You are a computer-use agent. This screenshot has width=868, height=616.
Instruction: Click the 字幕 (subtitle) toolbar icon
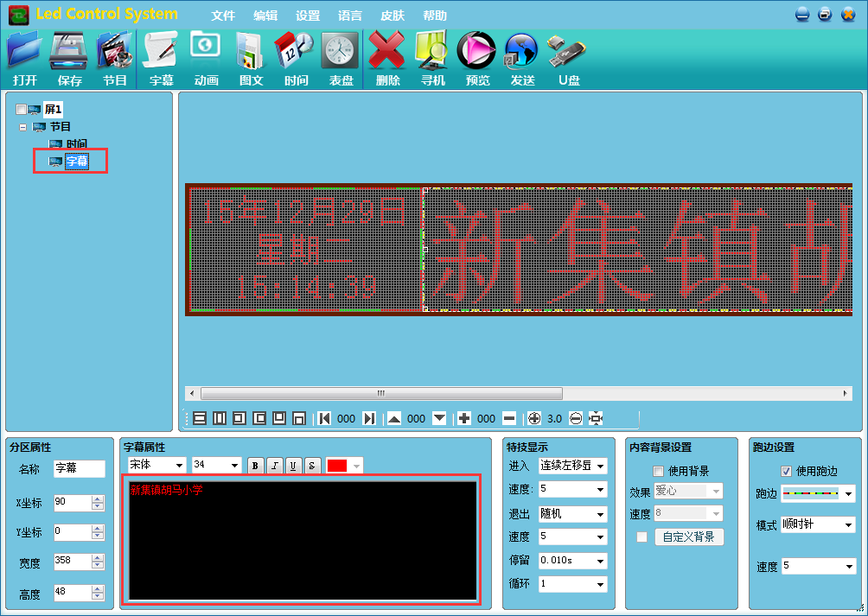click(161, 58)
